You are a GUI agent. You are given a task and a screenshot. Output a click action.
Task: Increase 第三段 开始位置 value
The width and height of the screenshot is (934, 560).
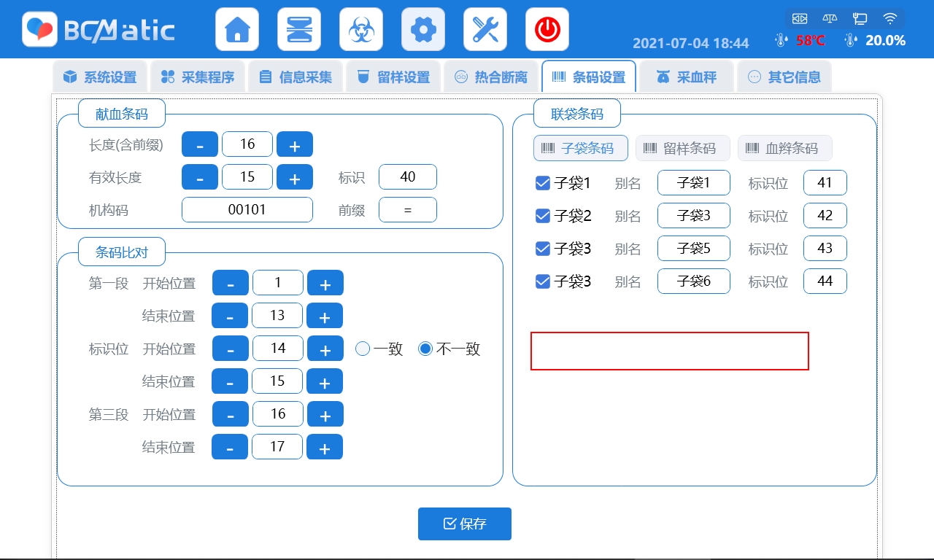click(x=325, y=414)
